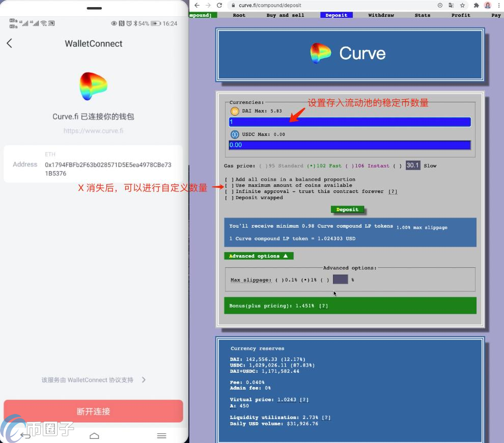The height and width of the screenshot is (443, 504).
Task: Bookmark this page with the star
Action: coord(463,5)
